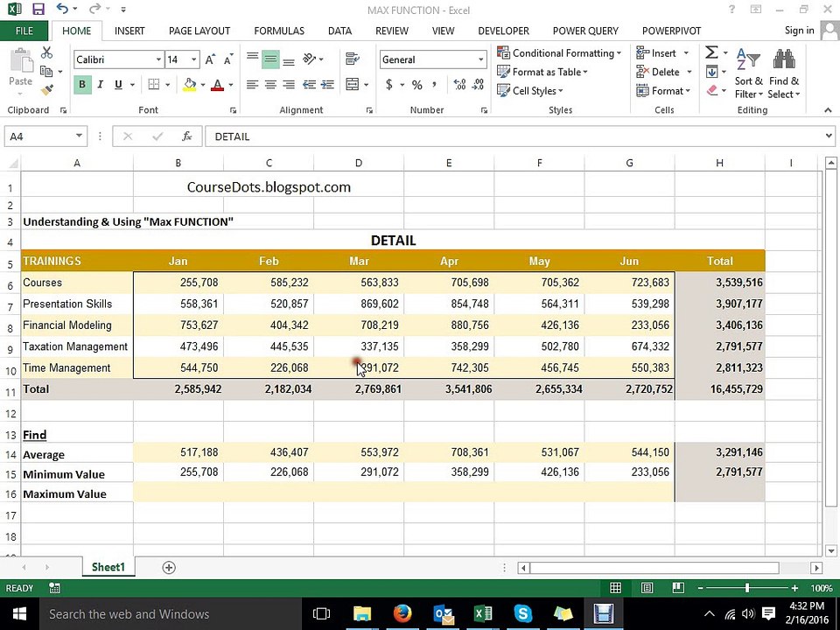Click the Insert Function fx icon
Screen dimensions: 840x630
(x=187, y=136)
